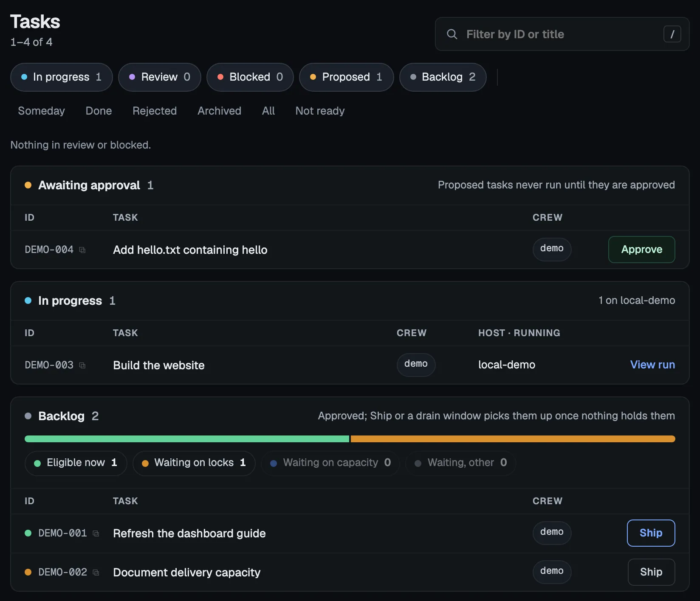Ship the Refresh the dashboard guide task
Image resolution: width=700 pixels, height=601 pixels.
coord(651,533)
